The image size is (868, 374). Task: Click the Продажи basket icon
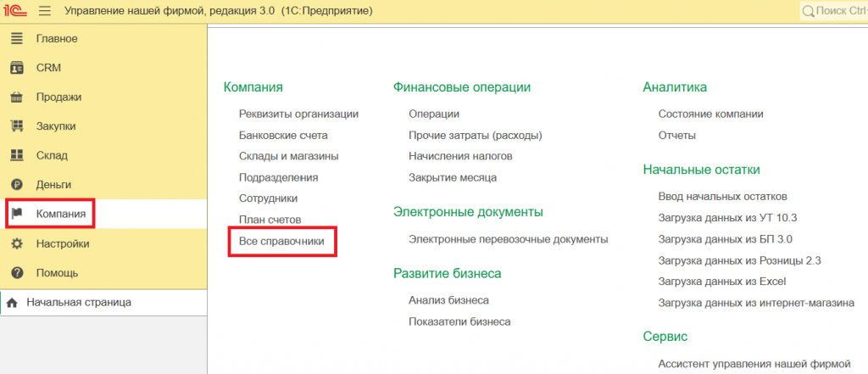coord(17,98)
